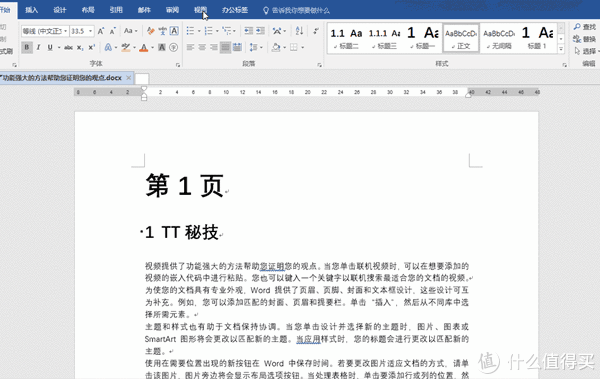Open the 视图 ribbon tab
This screenshot has height=379, width=600.
pos(201,10)
